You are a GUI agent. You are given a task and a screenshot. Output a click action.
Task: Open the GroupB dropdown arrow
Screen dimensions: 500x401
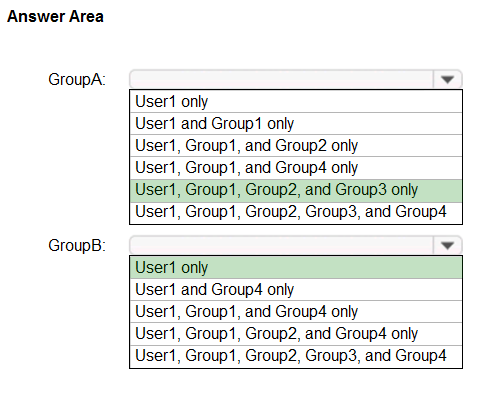pos(447,245)
